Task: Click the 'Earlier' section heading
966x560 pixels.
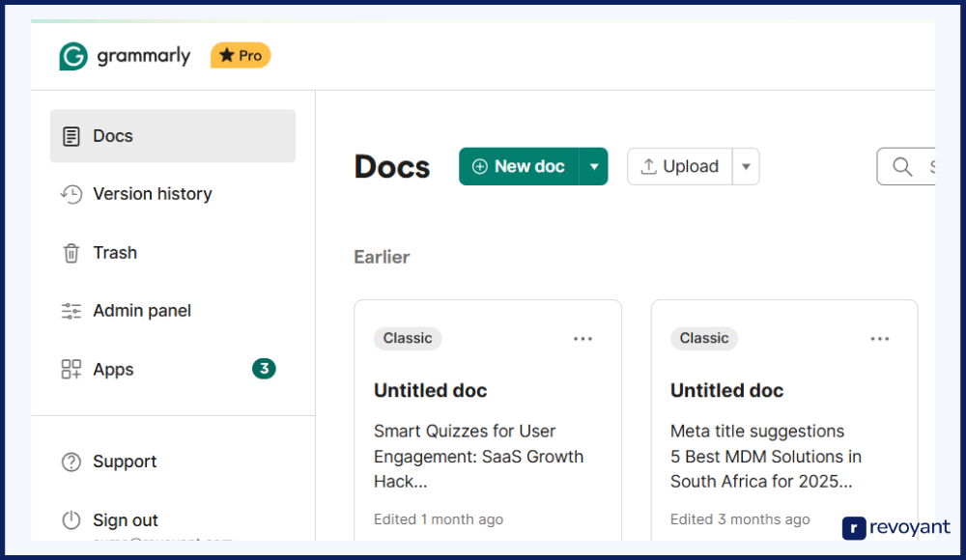Action: pos(382,257)
